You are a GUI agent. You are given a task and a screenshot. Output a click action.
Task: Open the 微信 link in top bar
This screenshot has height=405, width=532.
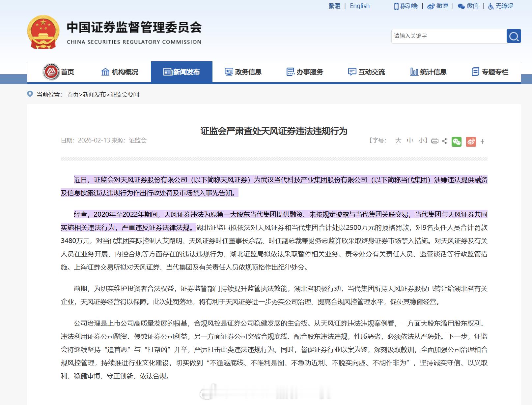pos(472,6)
